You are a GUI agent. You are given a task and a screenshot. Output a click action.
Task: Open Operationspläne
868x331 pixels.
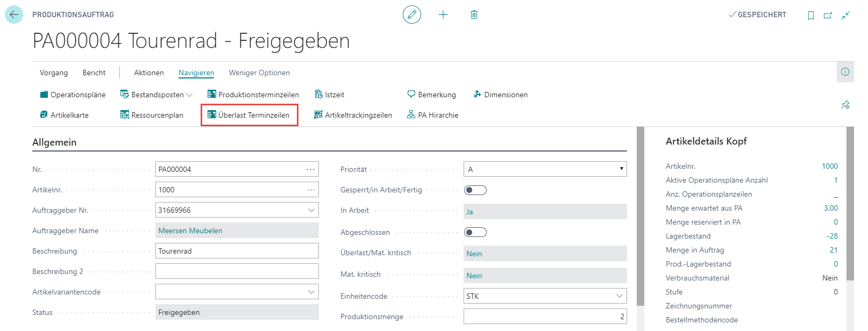pos(73,95)
